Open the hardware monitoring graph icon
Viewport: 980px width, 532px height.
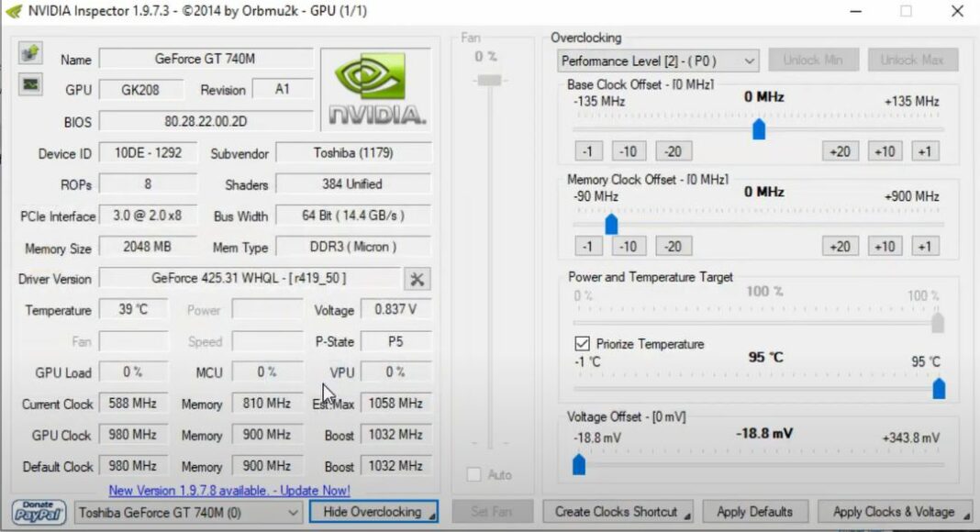[x=29, y=84]
